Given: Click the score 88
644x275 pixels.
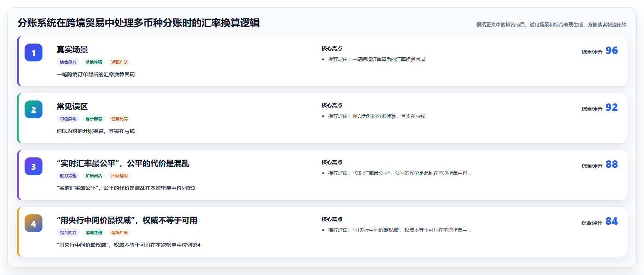Looking at the screenshot, I should click(612, 164).
